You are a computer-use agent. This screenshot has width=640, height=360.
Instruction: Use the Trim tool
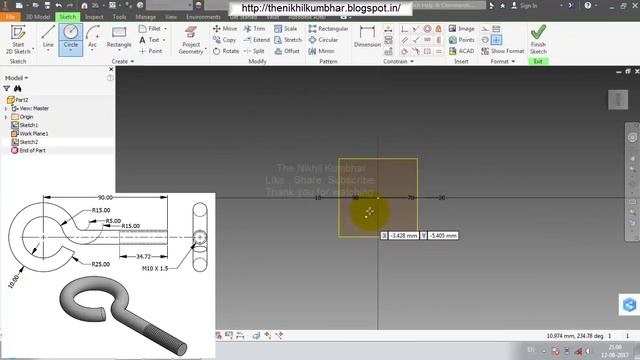(254, 29)
